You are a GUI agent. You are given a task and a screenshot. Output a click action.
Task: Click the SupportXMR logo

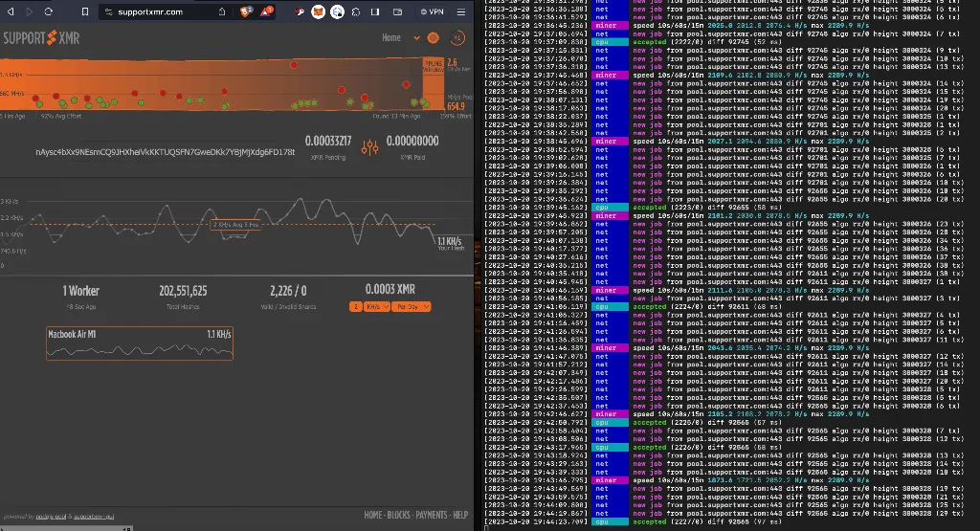(x=41, y=38)
